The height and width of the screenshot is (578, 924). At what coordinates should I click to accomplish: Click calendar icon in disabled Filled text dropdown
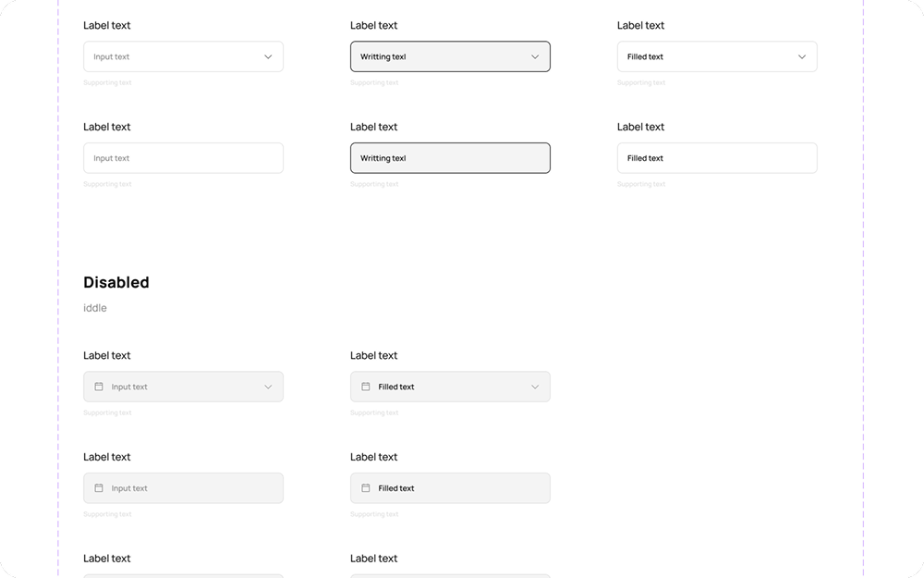tap(365, 387)
